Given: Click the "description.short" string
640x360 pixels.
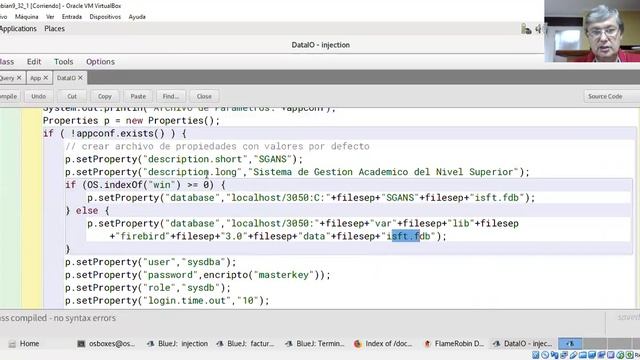Looking at the screenshot, I should click(x=195, y=159).
